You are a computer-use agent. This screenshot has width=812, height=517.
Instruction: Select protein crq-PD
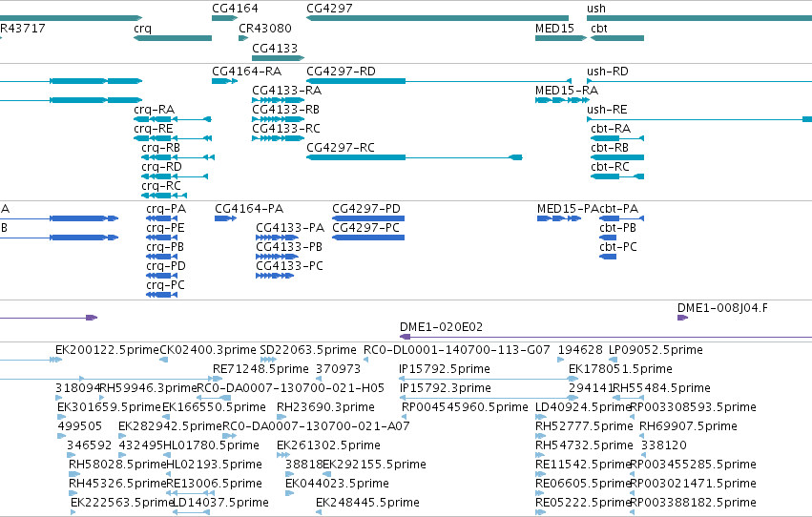tap(166, 266)
